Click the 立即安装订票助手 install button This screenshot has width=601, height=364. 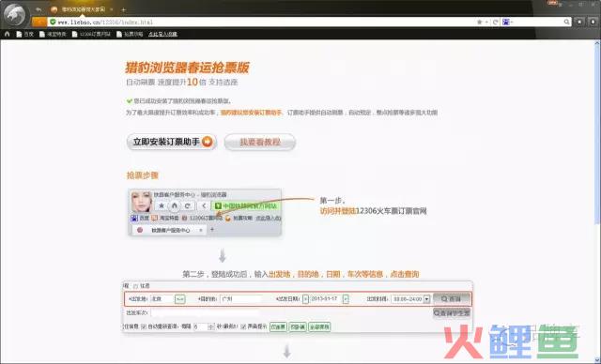pos(171,142)
